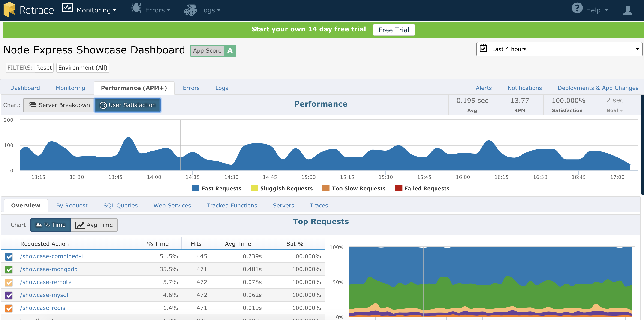Toggle Too Slow Requests legend swatch
Viewport: 644px width, 320px height.
(x=326, y=188)
